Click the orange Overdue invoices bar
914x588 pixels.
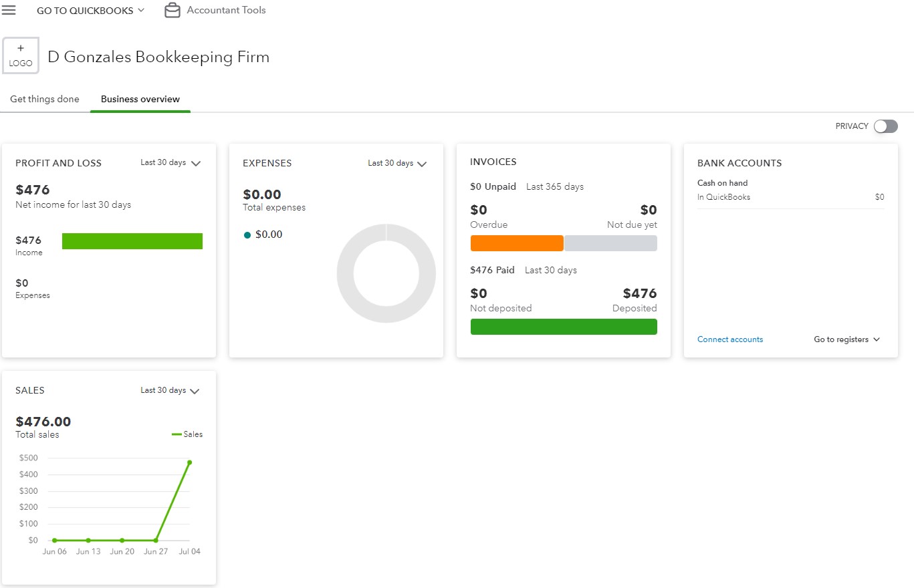point(517,243)
